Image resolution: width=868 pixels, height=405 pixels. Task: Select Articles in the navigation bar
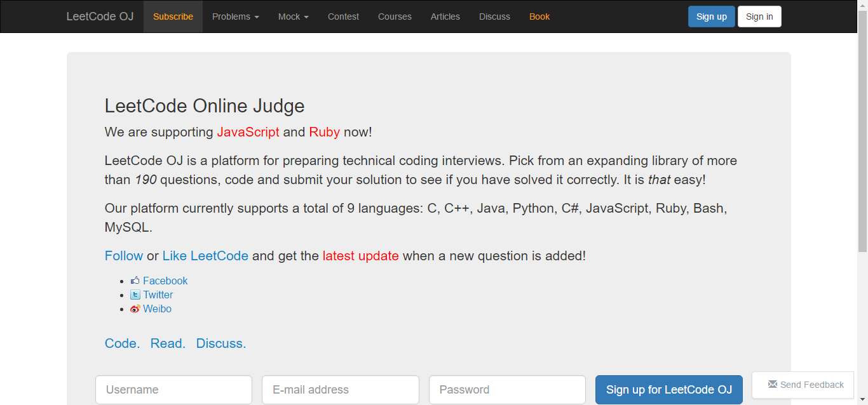tap(445, 17)
